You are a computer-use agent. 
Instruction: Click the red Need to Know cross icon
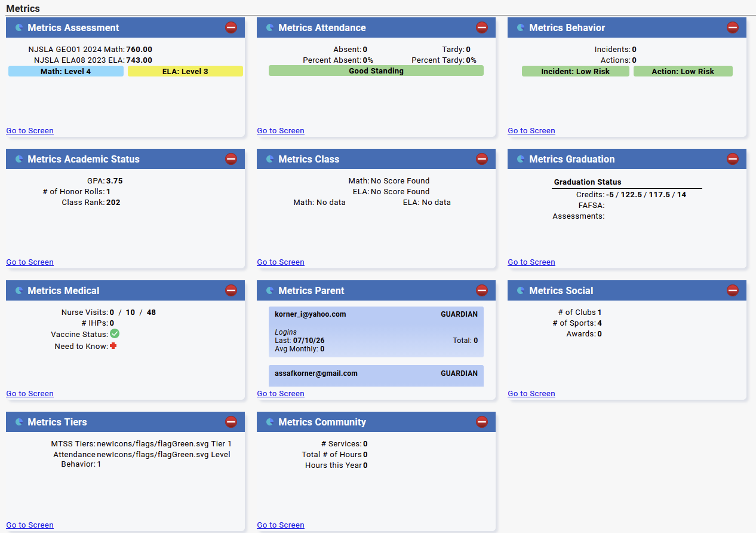[113, 346]
